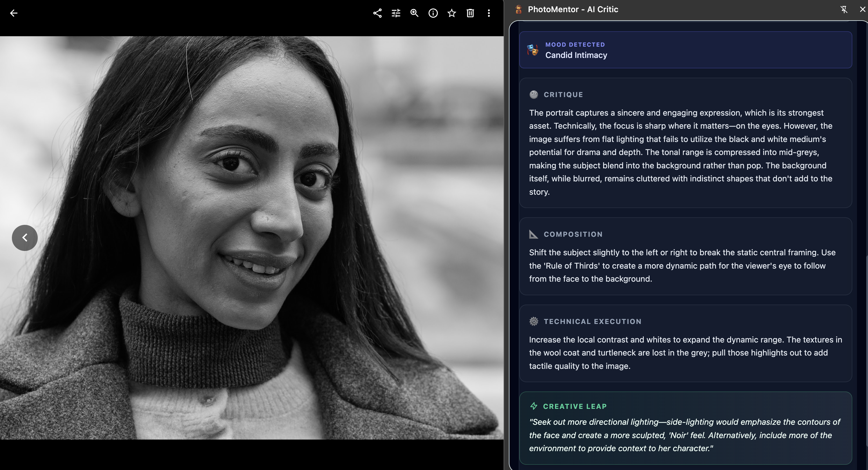
Task: Click the Technical Execution gear icon
Action: (534, 321)
